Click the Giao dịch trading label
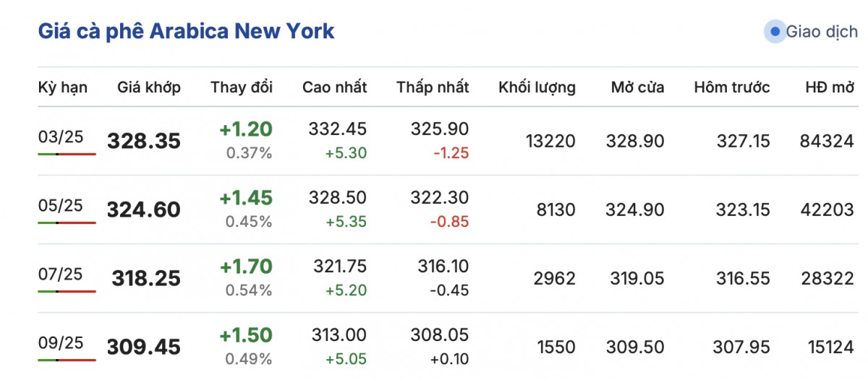The width and height of the screenshot is (868, 380). tap(822, 33)
